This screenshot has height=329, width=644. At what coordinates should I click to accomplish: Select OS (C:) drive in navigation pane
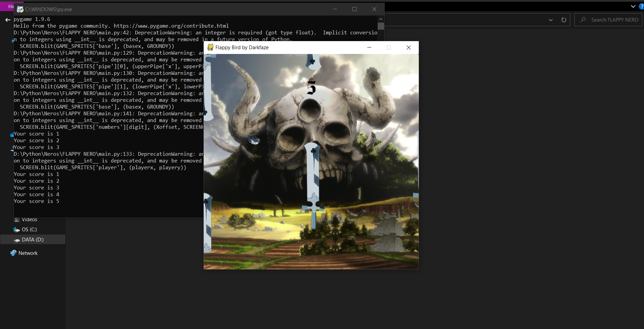click(29, 230)
